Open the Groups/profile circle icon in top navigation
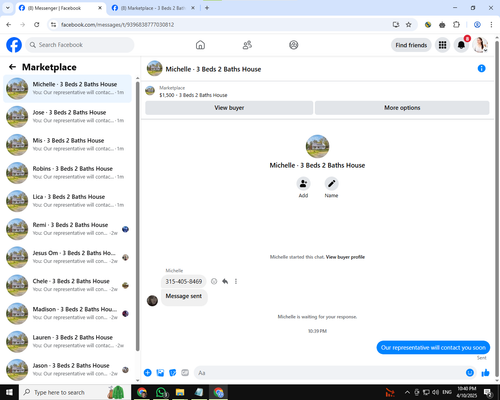 [294, 45]
